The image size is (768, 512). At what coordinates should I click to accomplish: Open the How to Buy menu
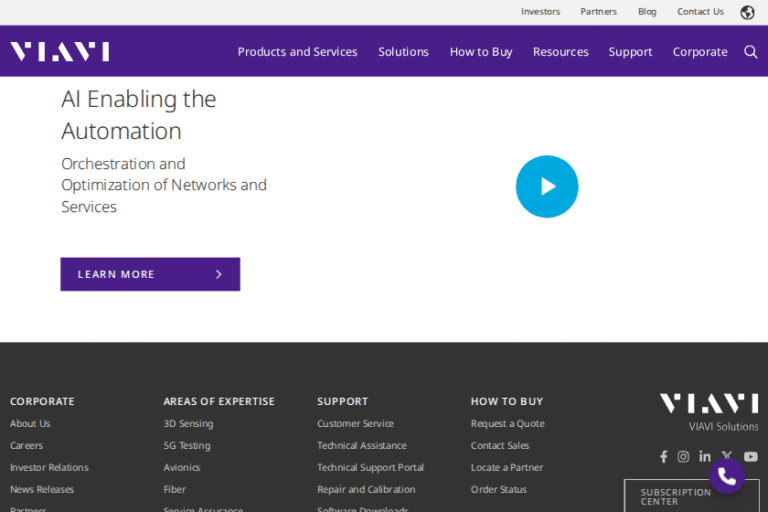[x=480, y=52]
